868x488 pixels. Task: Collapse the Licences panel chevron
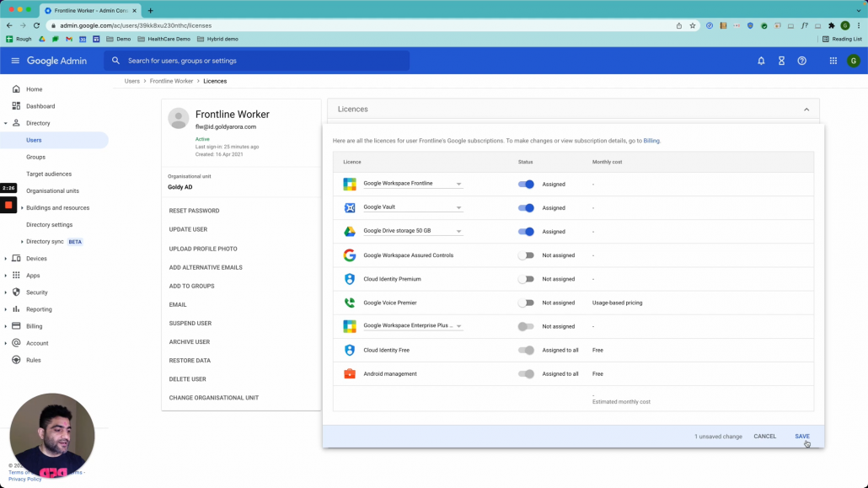click(806, 110)
